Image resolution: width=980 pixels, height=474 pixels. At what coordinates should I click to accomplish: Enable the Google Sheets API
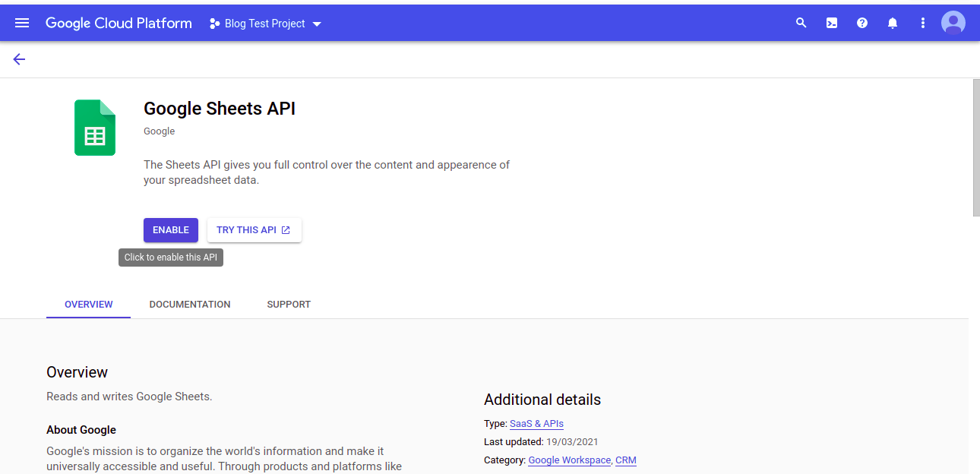point(171,230)
